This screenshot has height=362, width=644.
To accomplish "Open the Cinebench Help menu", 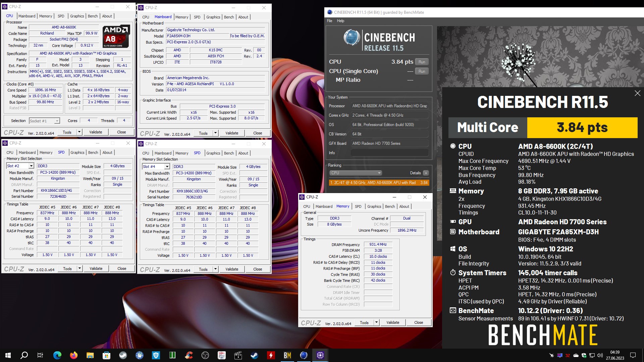I will pyautogui.click(x=340, y=21).
